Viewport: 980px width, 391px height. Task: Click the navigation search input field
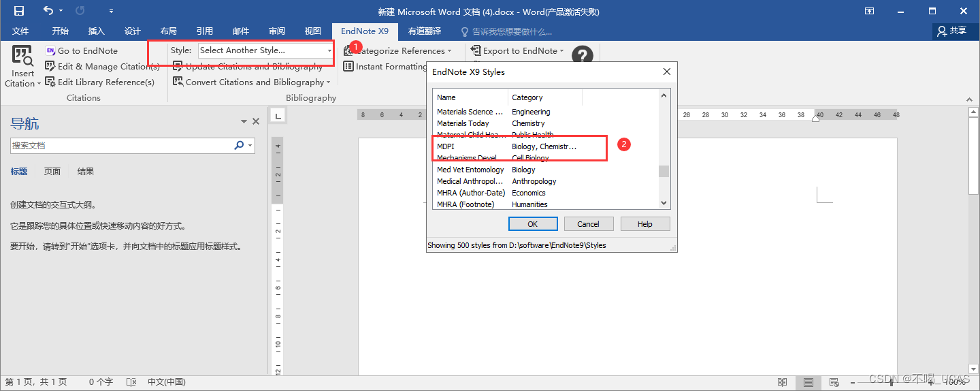coord(122,145)
